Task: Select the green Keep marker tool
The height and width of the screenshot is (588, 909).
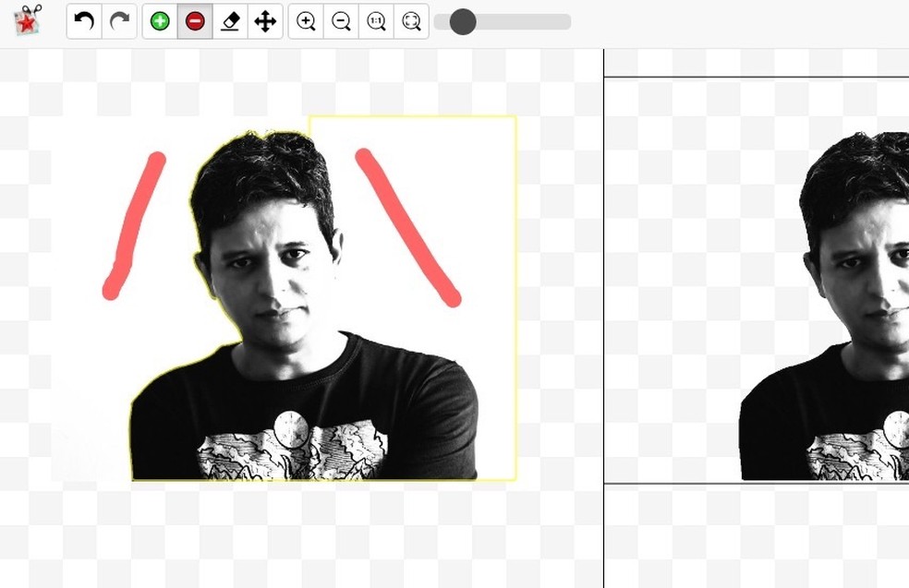Action: coord(158,21)
